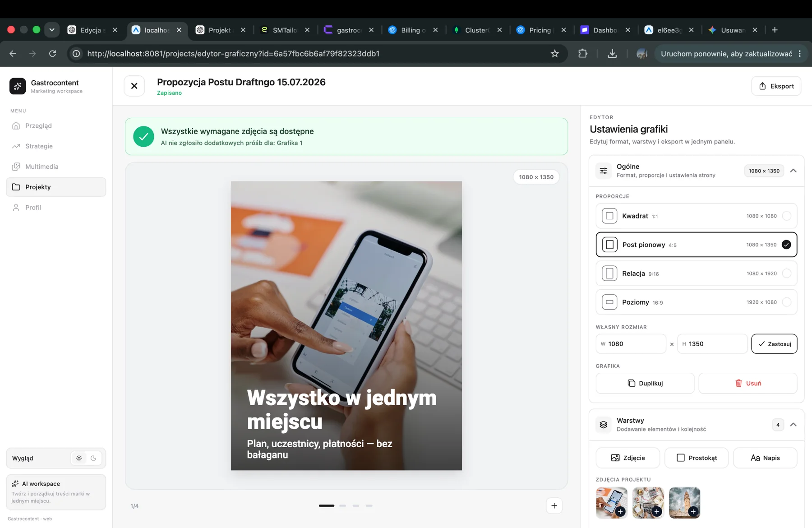This screenshot has width=812, height=528.
Task: Open browser downloads icon
Action: pyautogui.click(x=612, y=54)
